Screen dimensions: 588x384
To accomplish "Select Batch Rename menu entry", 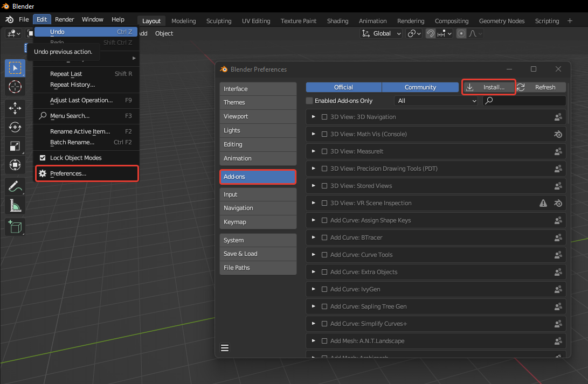I will (86, 142).
